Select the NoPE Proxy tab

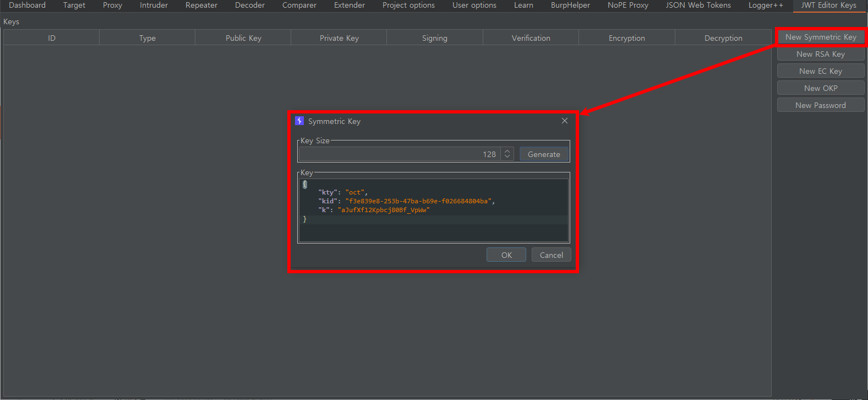pos(628,5)
